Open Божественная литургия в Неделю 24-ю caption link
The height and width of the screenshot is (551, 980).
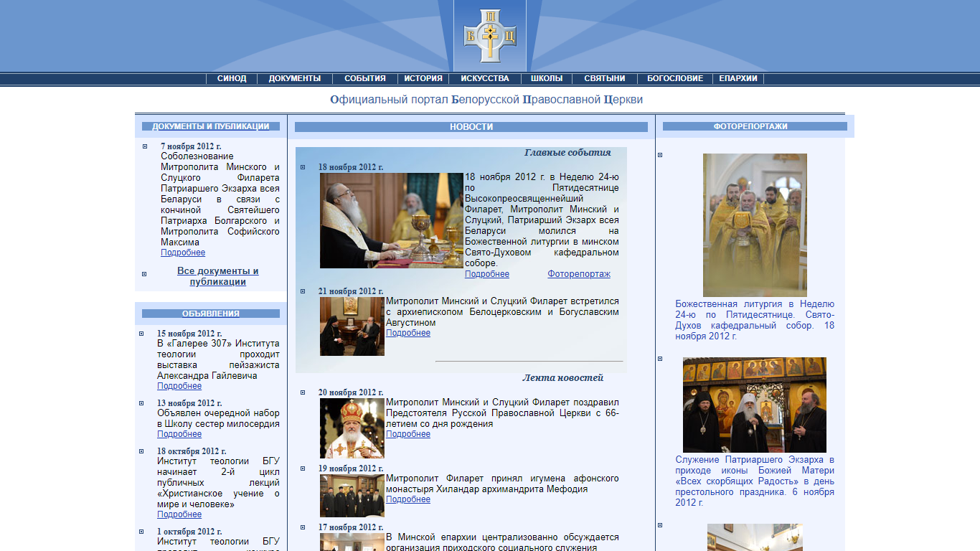click(755, 320)
